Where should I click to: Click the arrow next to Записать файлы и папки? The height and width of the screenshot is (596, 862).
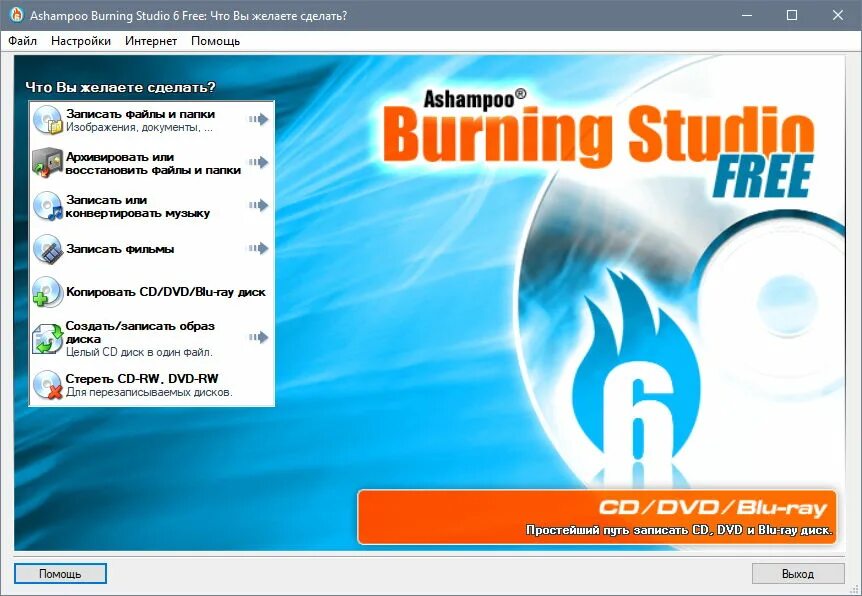(262, 118)
